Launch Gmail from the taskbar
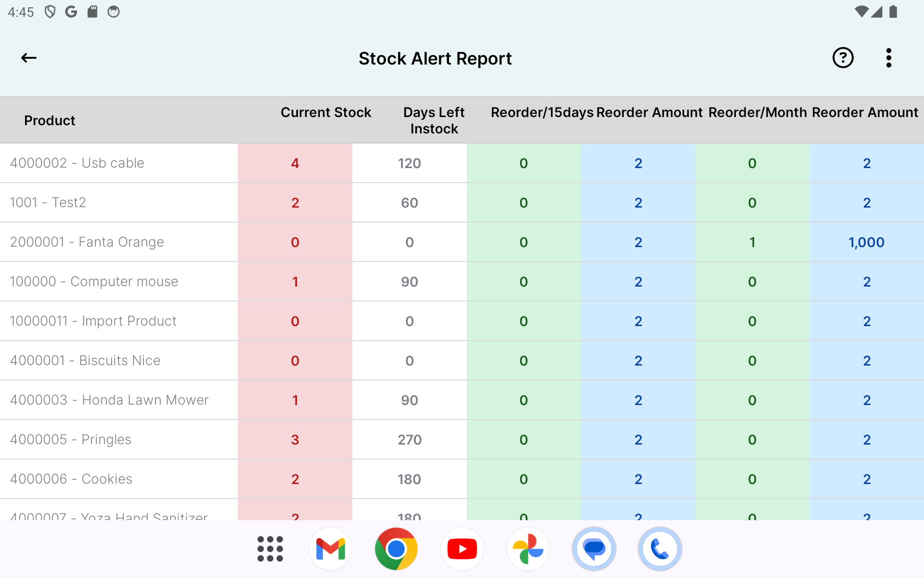 (x=331, y=549)
